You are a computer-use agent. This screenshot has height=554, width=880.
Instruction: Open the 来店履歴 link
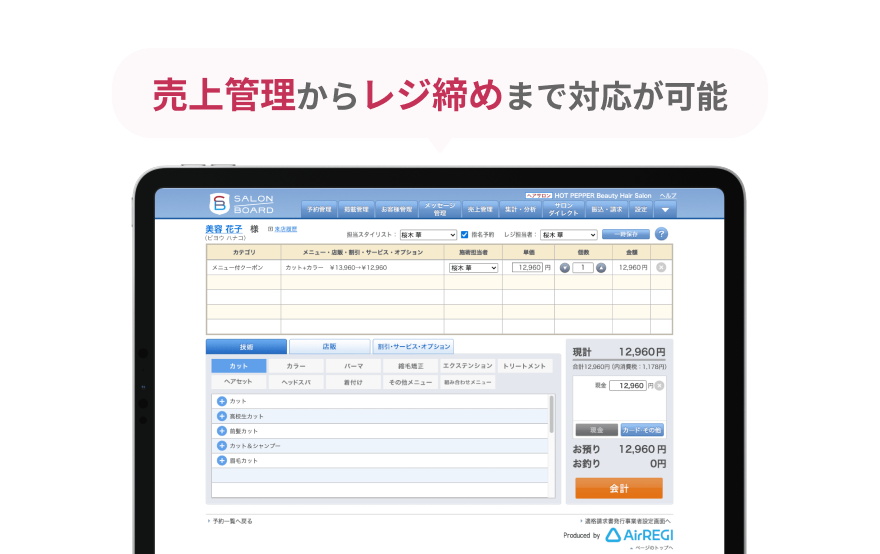tap(286, 229)
